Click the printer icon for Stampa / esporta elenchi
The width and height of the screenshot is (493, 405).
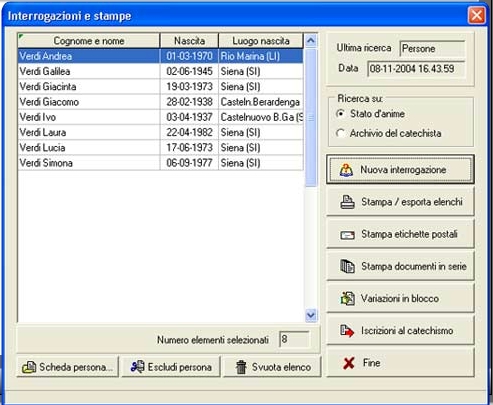click(347, 202)
